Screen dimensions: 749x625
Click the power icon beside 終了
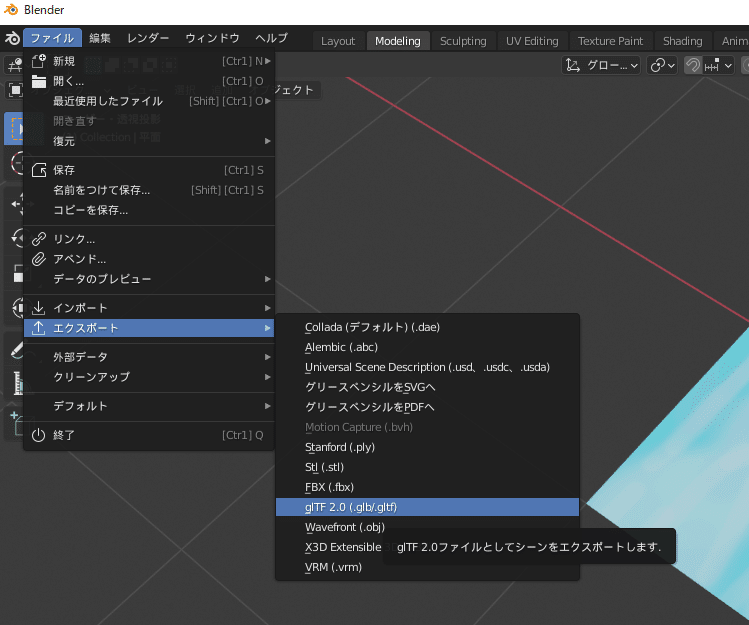pyautogui.click(x=39, y=435)
